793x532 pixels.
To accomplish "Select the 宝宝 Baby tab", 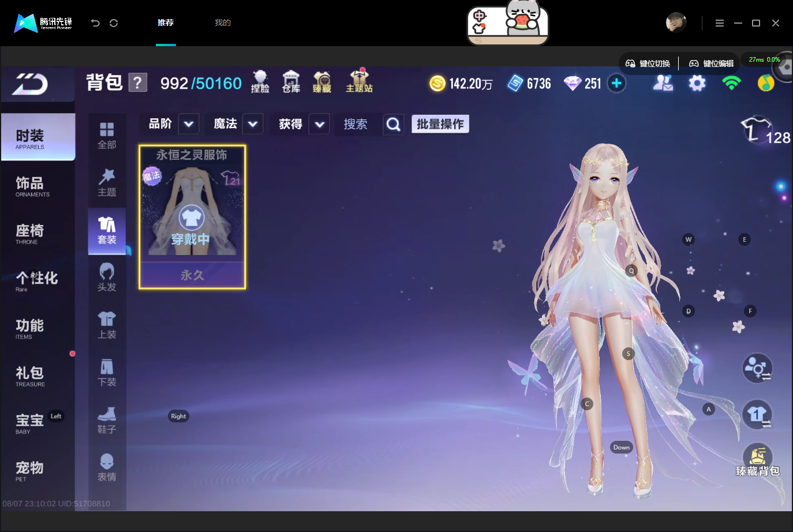I will (38, 424).
